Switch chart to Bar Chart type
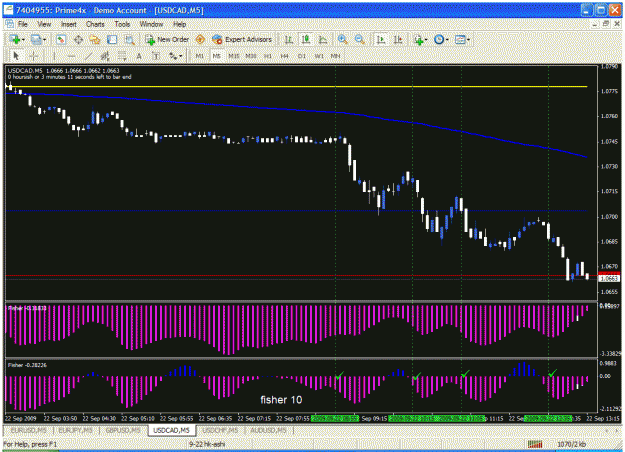 (289, 39)
